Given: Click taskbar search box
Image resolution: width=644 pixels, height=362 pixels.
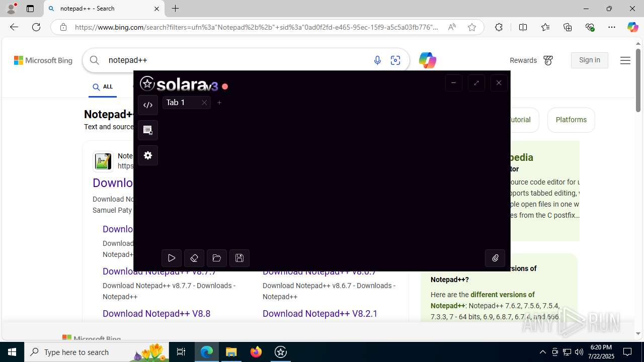Looking at the screenshot, I should tap(97, 352).
